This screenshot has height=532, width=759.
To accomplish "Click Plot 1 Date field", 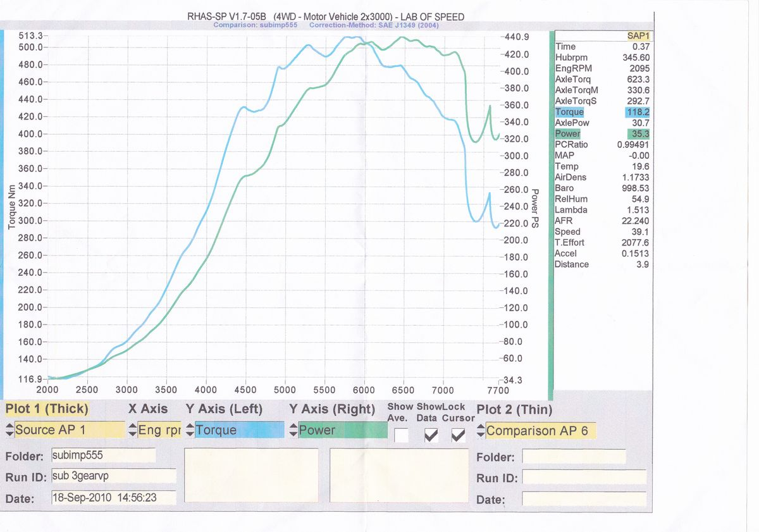I will tap(113, 498).
